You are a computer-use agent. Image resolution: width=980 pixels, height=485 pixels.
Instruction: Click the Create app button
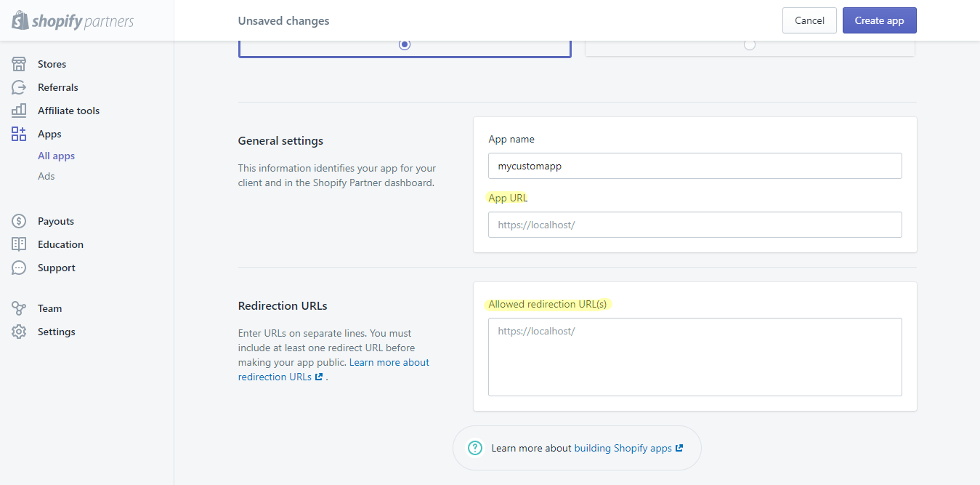[880, 20]
